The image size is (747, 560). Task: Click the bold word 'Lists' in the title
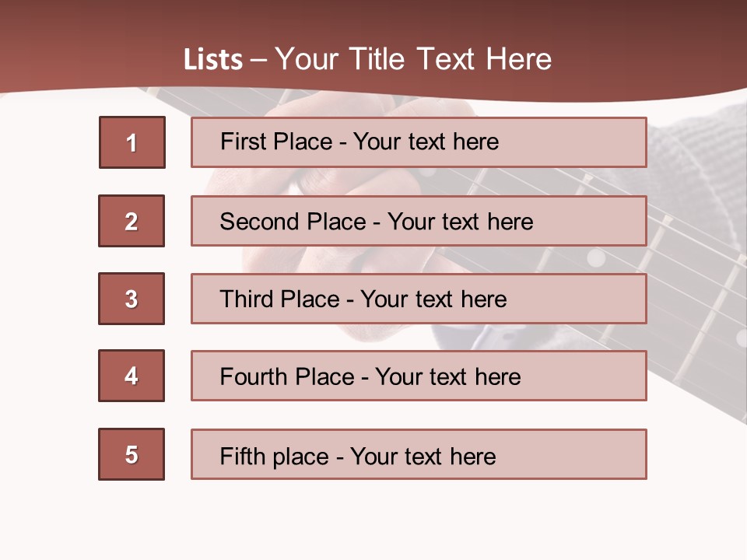(213, 60)
